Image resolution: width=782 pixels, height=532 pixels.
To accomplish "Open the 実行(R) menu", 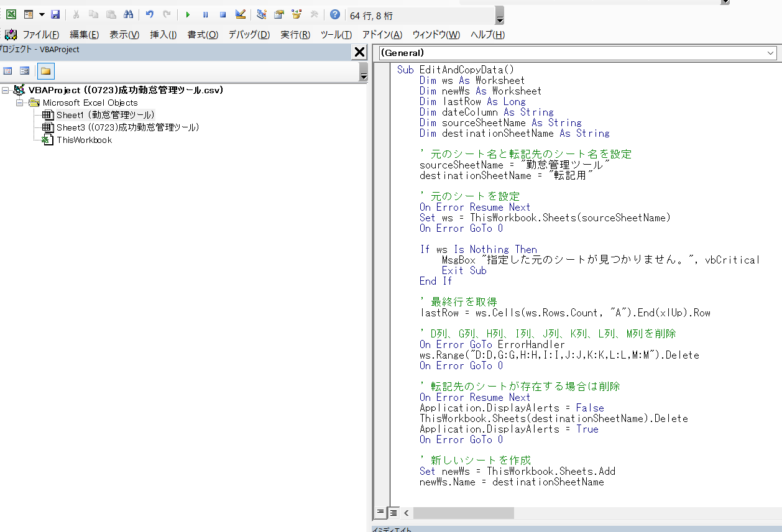I will point(295,35).
